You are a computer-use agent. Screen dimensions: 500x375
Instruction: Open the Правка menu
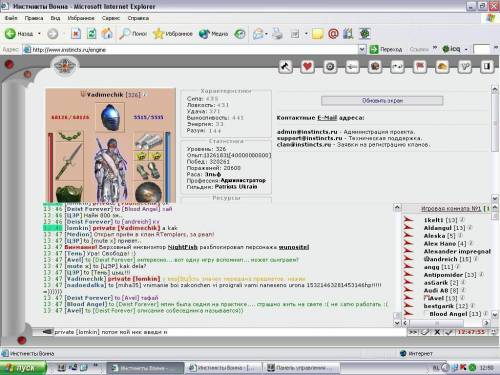(34, 18)
